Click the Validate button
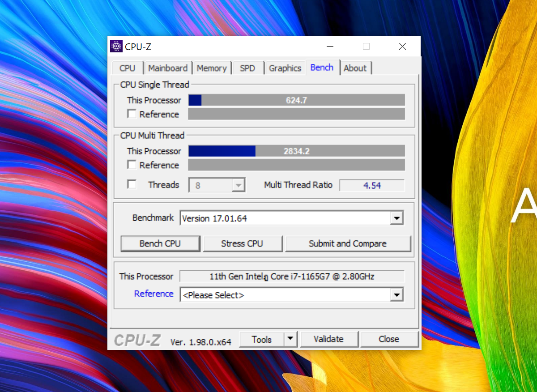 point(328,339)
